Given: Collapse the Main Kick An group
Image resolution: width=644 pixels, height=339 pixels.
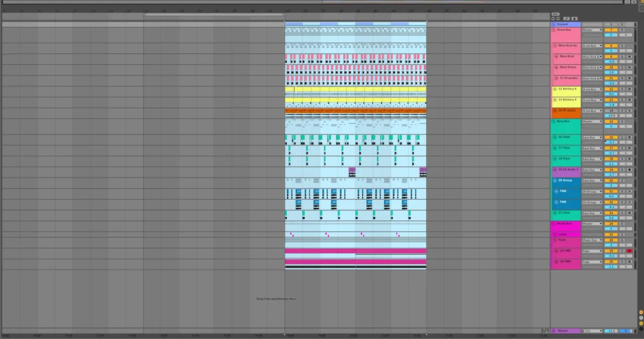Looking at the screenshot, I should [x=555, y=46].
